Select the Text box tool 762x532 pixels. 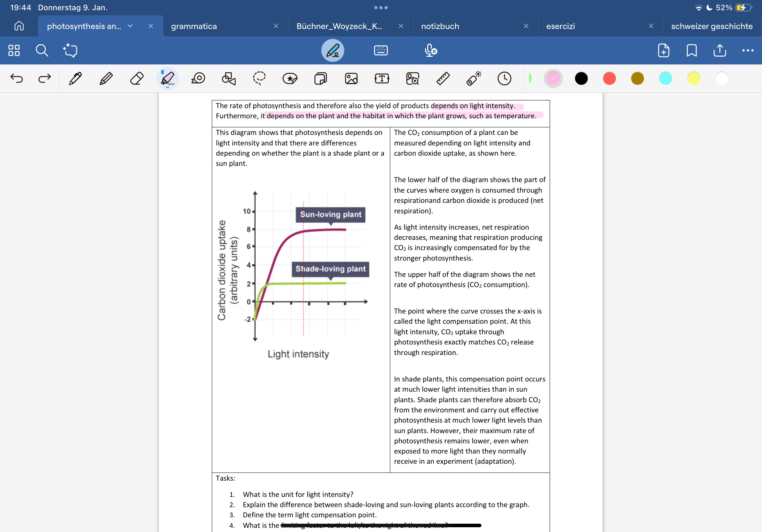click(382, 78)
